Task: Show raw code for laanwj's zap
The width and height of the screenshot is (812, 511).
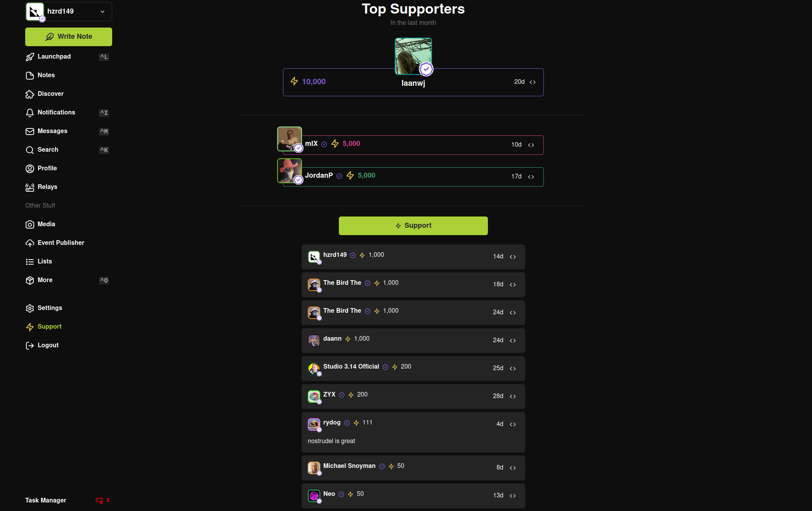Action: (x=533, y=82)
